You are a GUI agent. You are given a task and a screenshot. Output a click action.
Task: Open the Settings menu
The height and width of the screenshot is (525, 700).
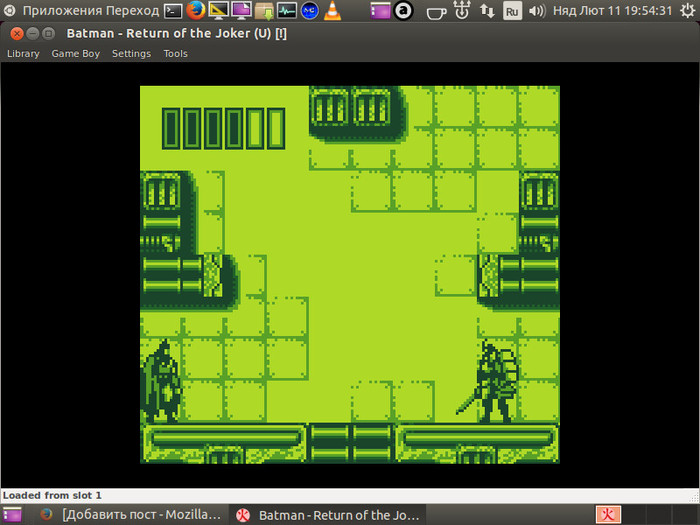[x=131, y=54]
